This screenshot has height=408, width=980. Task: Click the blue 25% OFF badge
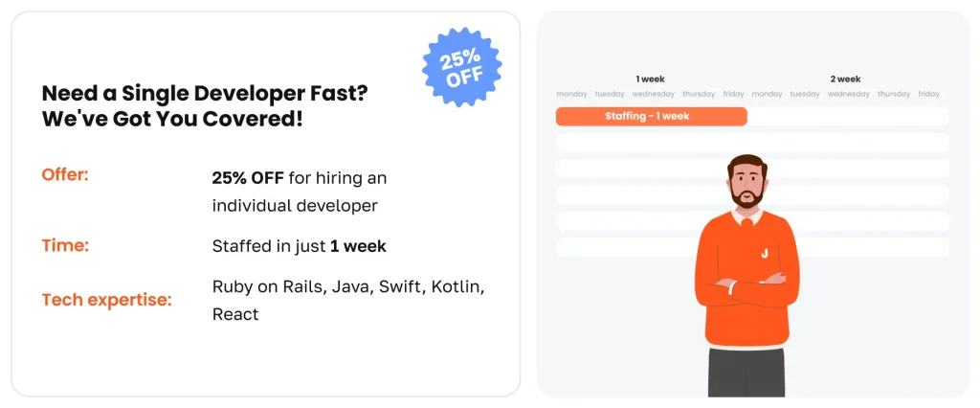tap(461, 68)
